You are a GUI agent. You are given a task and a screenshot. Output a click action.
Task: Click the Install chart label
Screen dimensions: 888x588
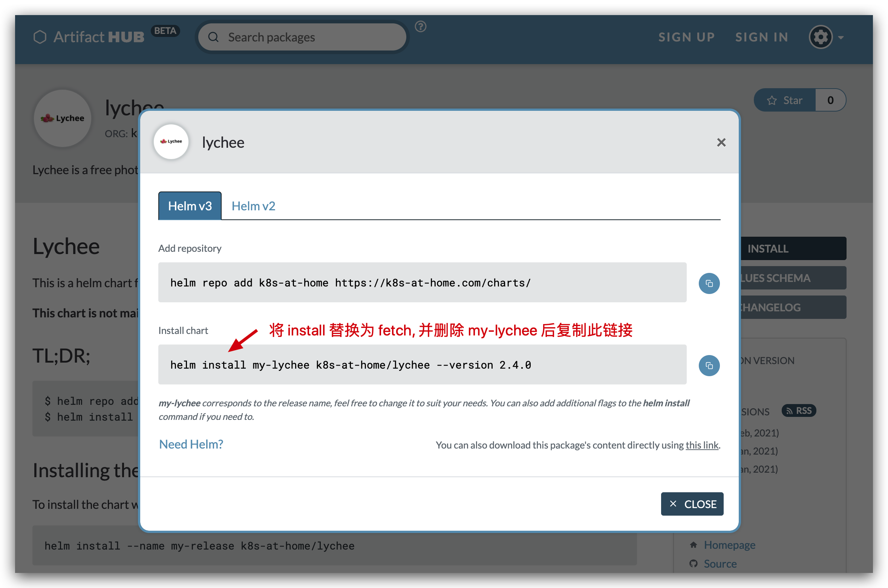pyautogui.click(x=183, y=331)
